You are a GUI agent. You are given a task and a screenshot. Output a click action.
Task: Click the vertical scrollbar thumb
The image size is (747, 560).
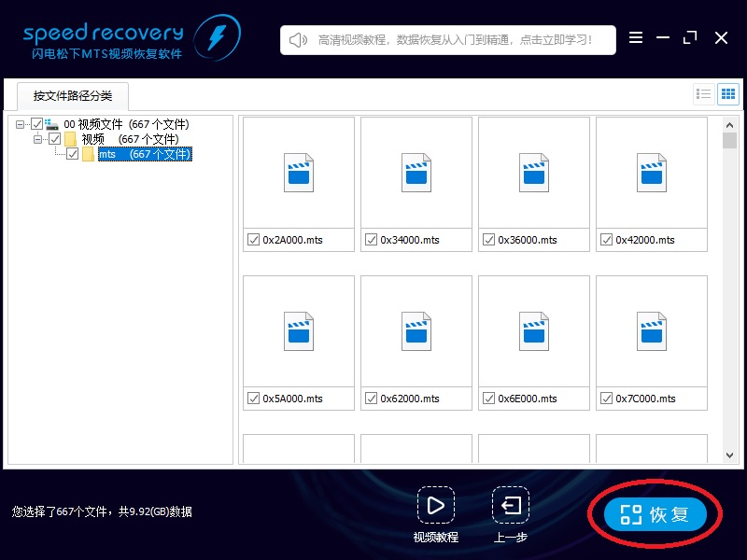[x=729, y=141]
